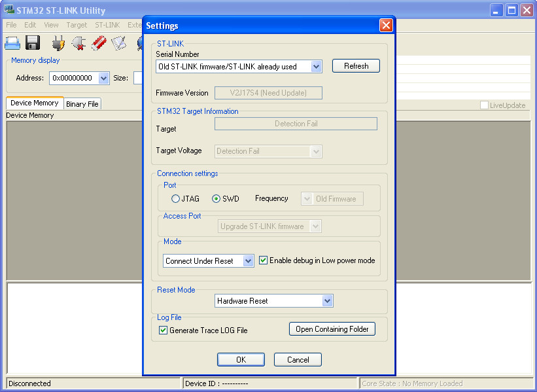The height and width of the screenshot is (392, 537).
Task: Click the Firmware Version field
Action: click(268, 93)
